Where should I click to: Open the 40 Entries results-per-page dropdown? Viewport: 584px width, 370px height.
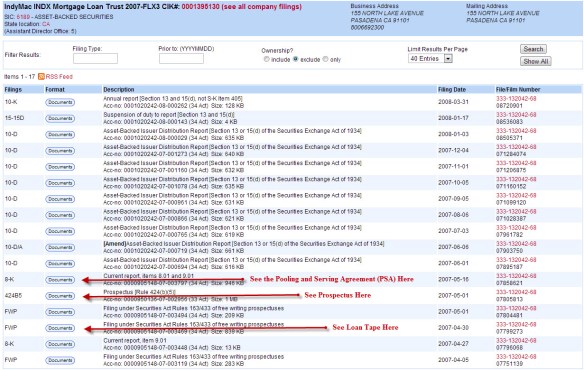click(430, 58)
